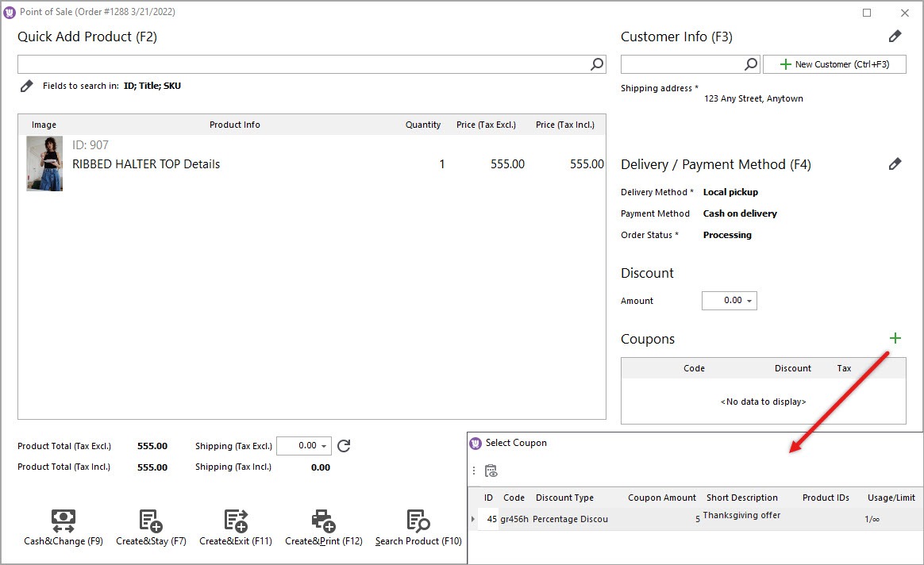Edit Customer Info with pencil icon
This screenshot has width=924, height=565.
click(895, 37)
